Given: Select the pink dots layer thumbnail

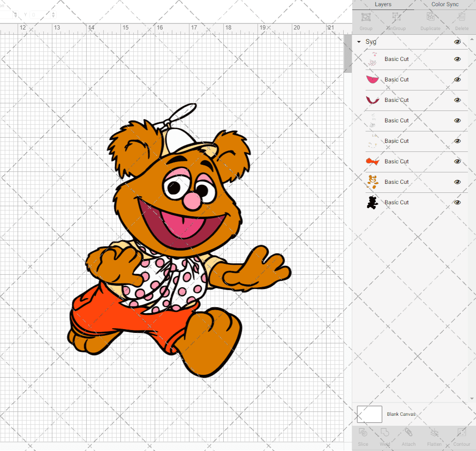Looking at the screenshot, I should click(x=373, y=59).
